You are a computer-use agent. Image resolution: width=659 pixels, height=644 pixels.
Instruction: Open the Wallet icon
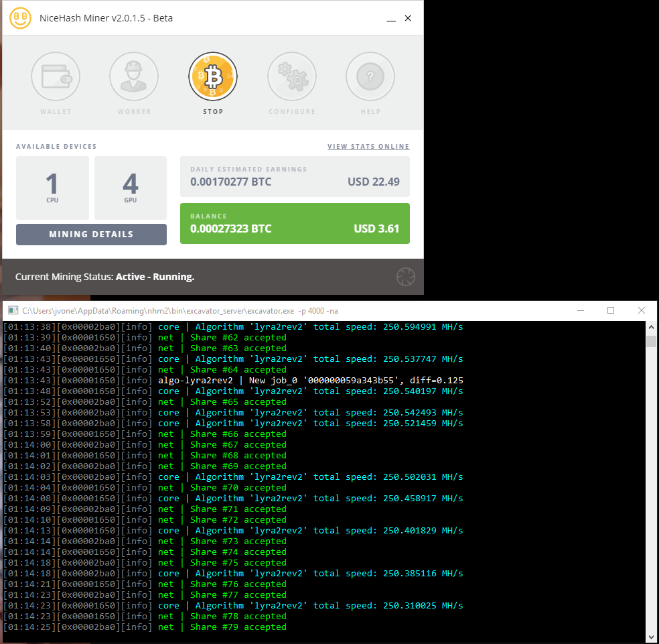(56, 76)
